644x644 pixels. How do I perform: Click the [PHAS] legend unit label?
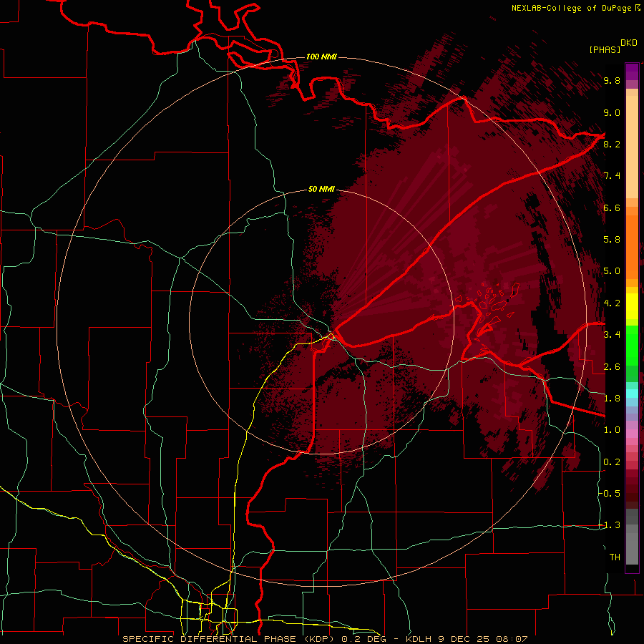[605, 49]
